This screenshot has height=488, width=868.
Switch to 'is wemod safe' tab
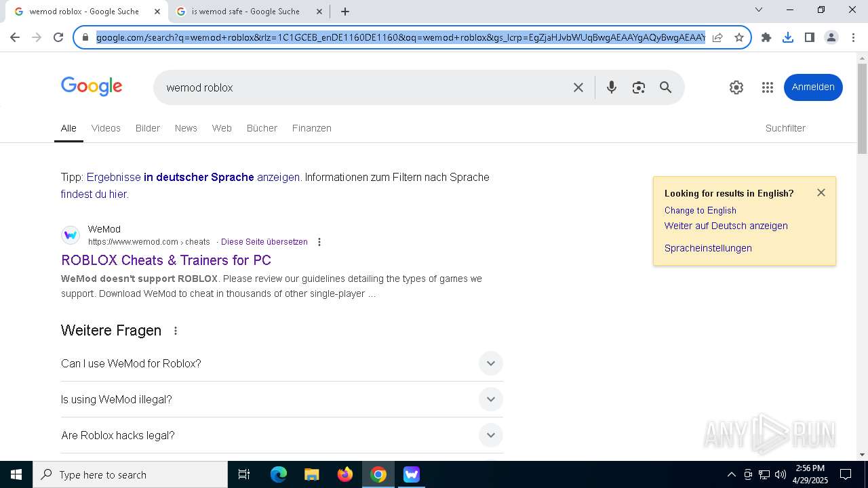coord(245,12)
